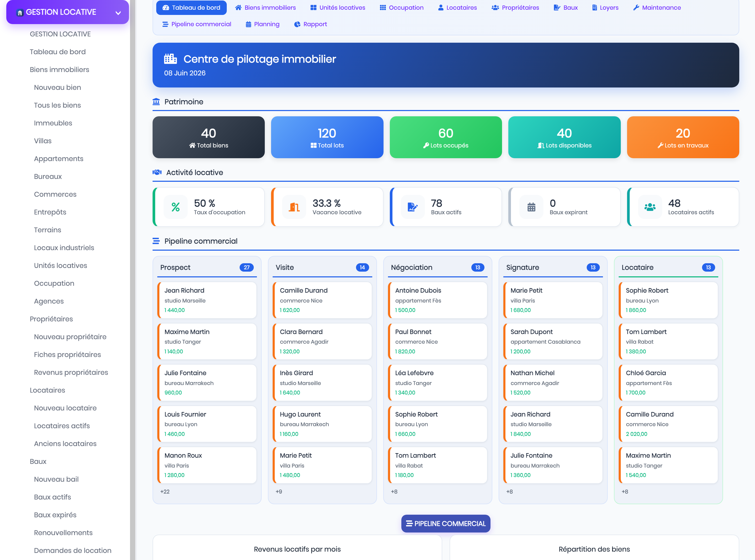Image resolution: width=755 pixels, height=560 pixels.
Task: Click the pie chart icon beside Rapport
Action: (297, 24)
